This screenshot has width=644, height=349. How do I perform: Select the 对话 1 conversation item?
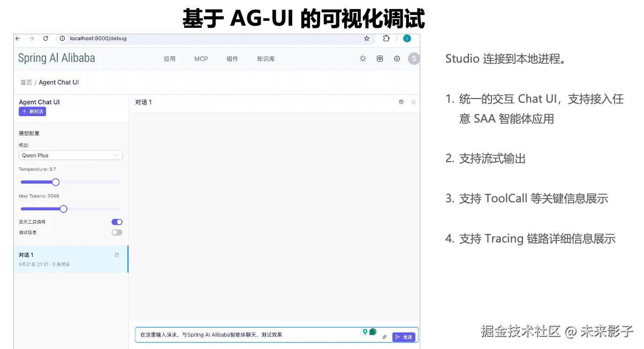[x=71, y=259]
